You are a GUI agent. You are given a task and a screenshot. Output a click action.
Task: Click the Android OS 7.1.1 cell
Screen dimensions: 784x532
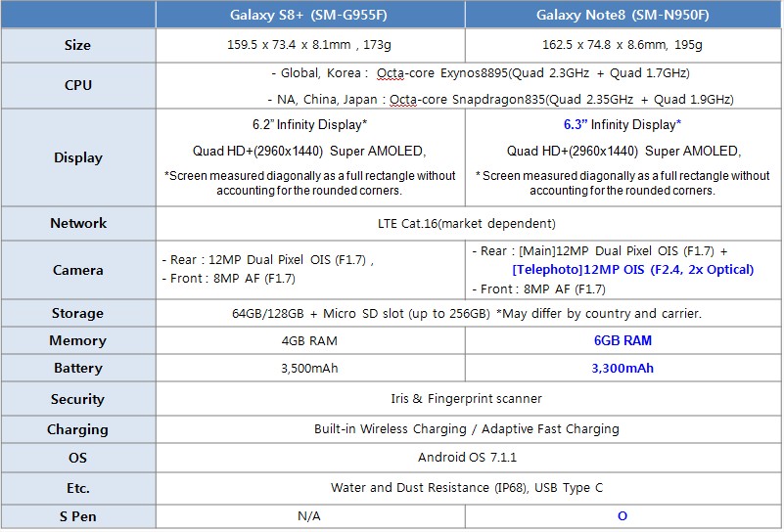pos(469,458)
